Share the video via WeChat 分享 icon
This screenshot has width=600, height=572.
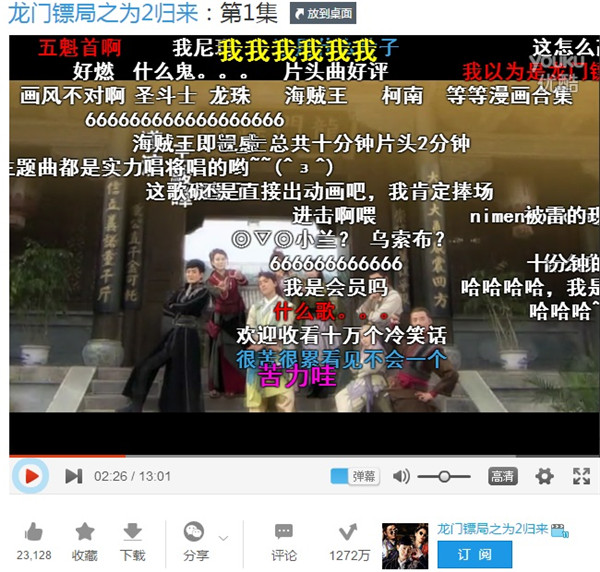pos(194,532)
